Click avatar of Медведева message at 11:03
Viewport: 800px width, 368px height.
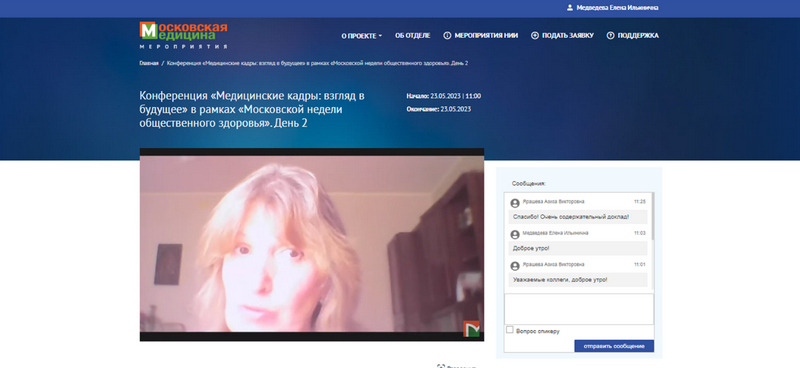click(x=515, y=234)
